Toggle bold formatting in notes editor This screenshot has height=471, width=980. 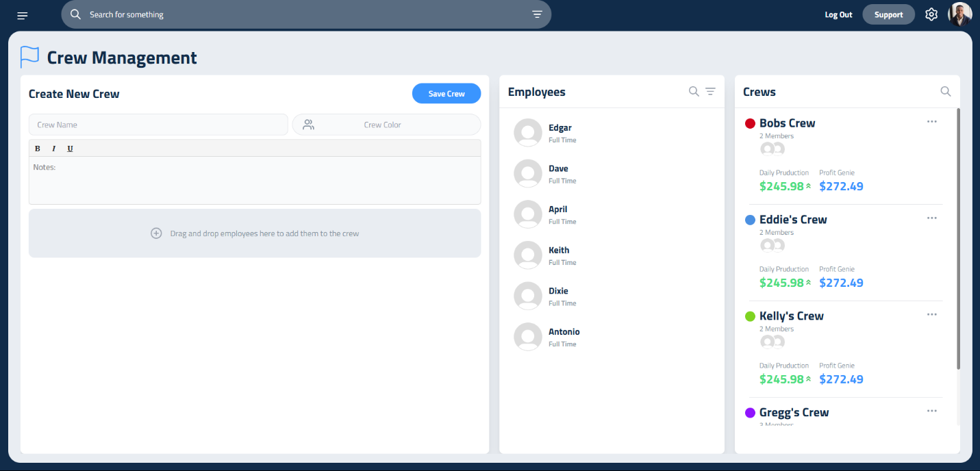coord(38,149)
